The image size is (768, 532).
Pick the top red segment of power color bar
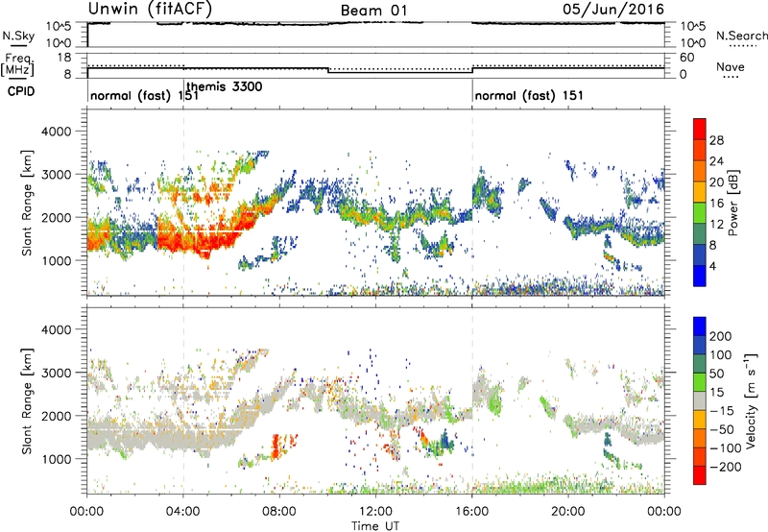pyautogui.click(x=700, y=129)
